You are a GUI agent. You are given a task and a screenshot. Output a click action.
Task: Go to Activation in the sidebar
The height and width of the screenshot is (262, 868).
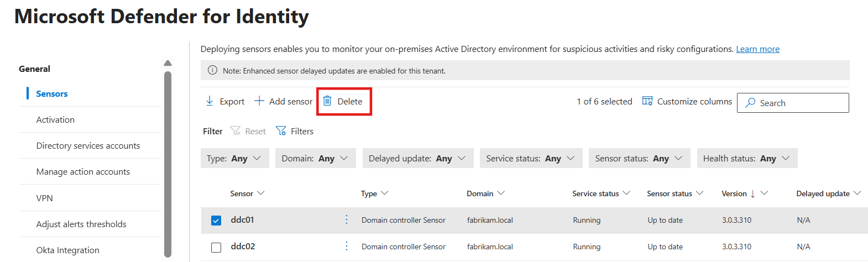click(55, 120)
